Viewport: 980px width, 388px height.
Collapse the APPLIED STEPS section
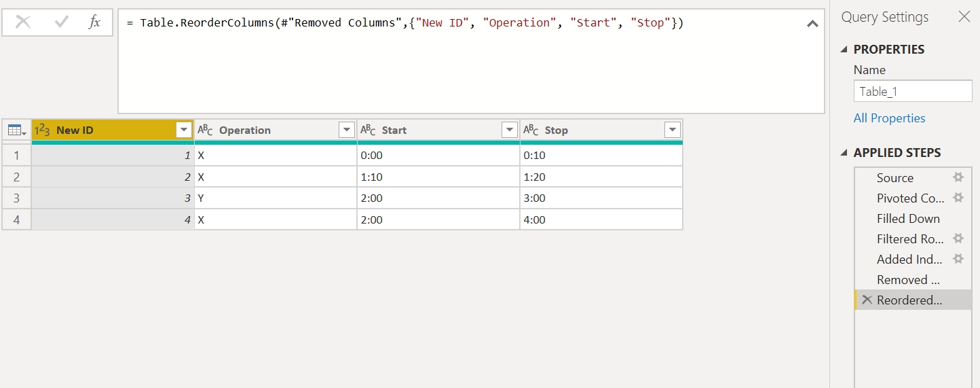(844, 153)
